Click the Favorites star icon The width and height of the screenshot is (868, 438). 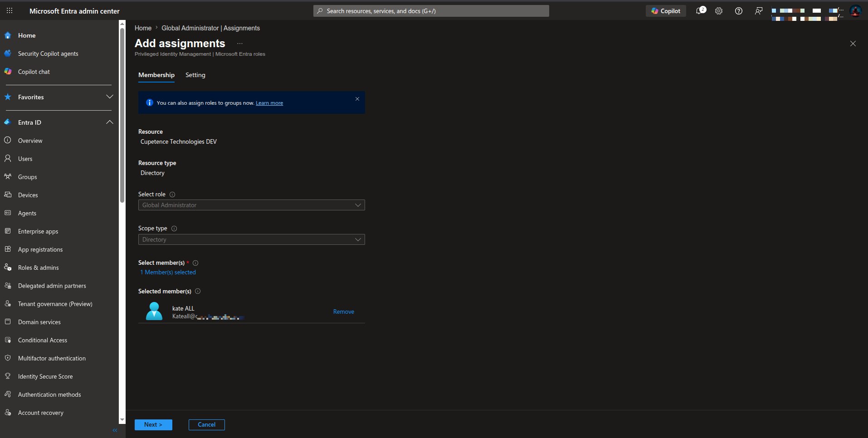point(8,97)
